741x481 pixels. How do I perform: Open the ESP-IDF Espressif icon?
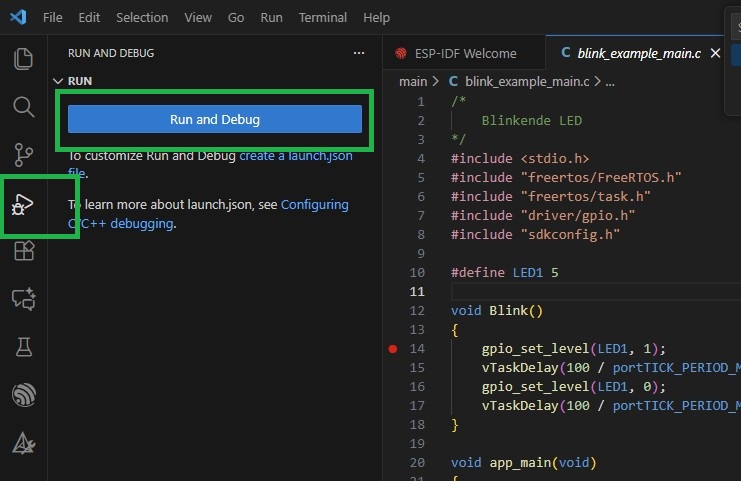coord(23,394)
